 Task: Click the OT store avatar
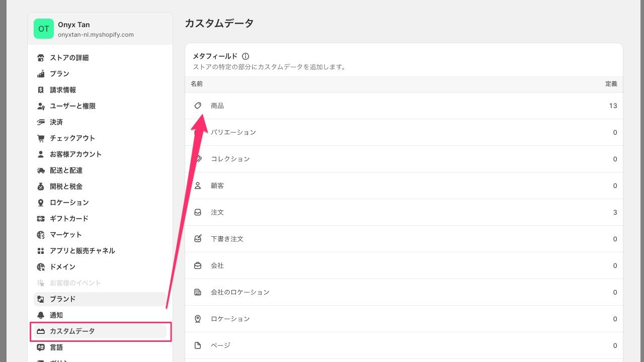(x=44, y=29)
